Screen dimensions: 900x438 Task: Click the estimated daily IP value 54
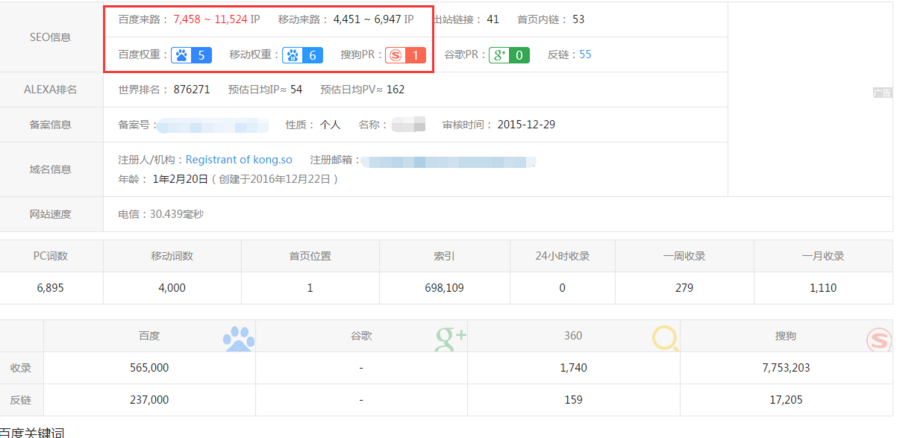(x=296, y=90)
